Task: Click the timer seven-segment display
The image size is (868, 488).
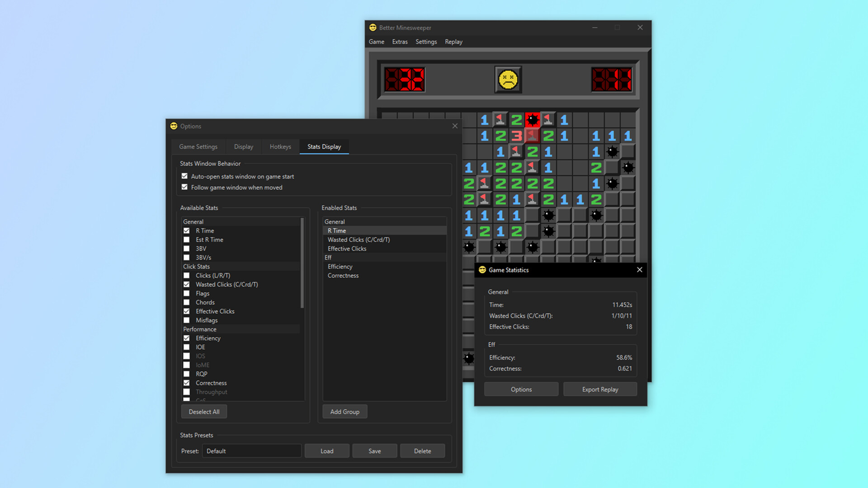Action: (611, 79)
